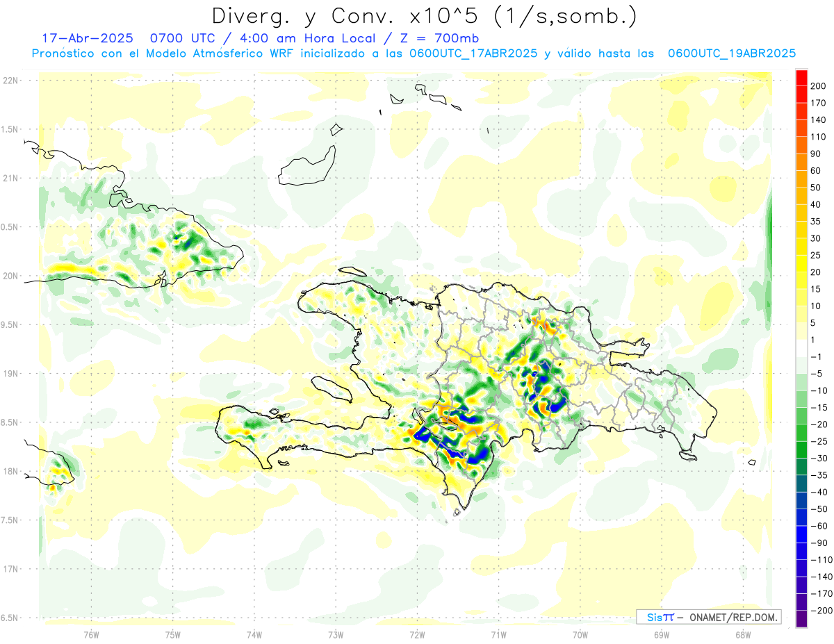Viewport: 834px width, 644px height.
Task: Click the 20N latitude label
Action: pyautogui.click(x=11, y=276)
